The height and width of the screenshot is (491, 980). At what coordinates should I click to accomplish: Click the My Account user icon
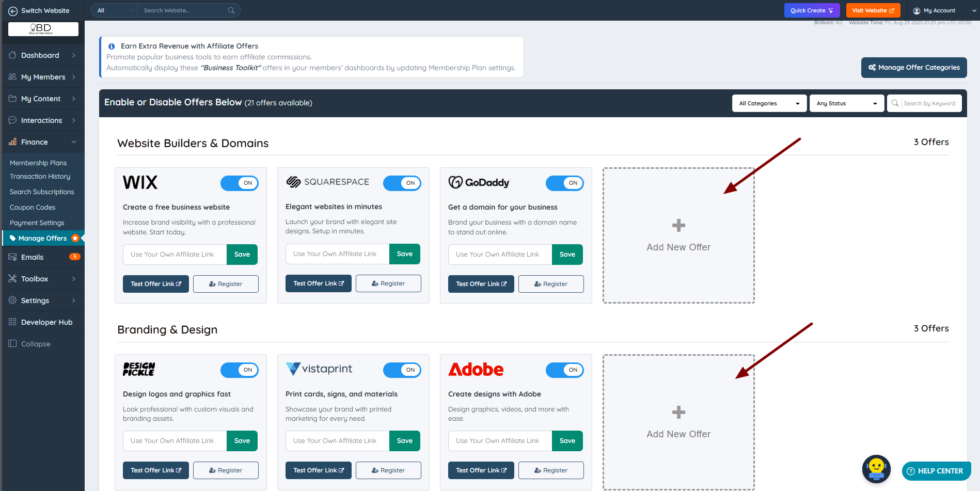click(916, 11)
